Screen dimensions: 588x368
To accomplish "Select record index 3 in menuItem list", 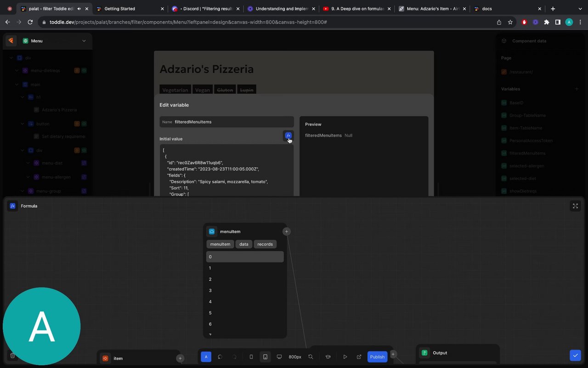I will (245, 290).
